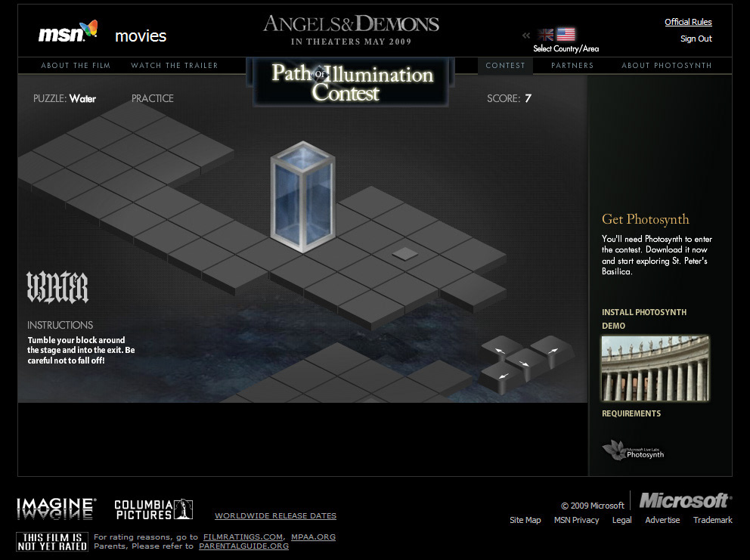The width and height of the screenshot is (750, 560).
Task: Visit MPAA.ORG link
Action: click(x=313, y=537)
